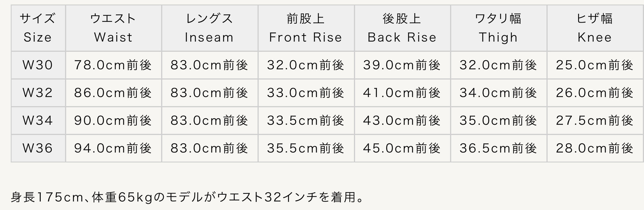Click the 36.5cm thigh measurement cell
The height and width of the screenshot is (210, 644).
(x=498, y=148)
